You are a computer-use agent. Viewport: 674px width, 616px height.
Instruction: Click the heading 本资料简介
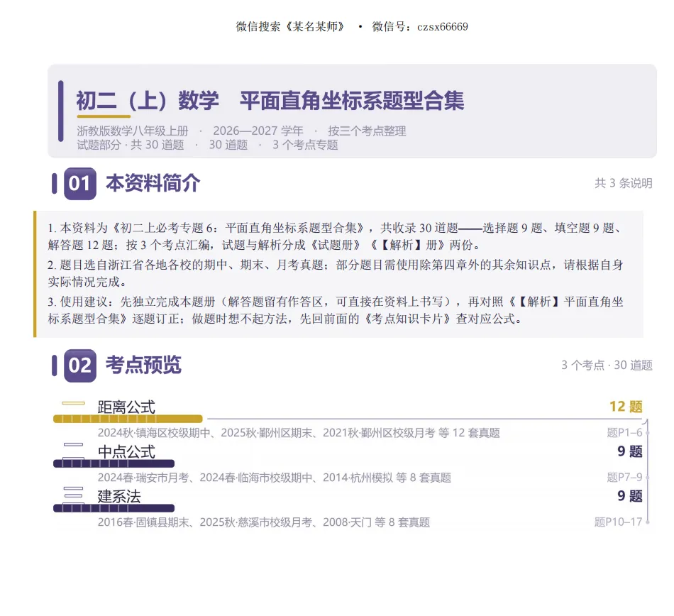coord(153,183)
